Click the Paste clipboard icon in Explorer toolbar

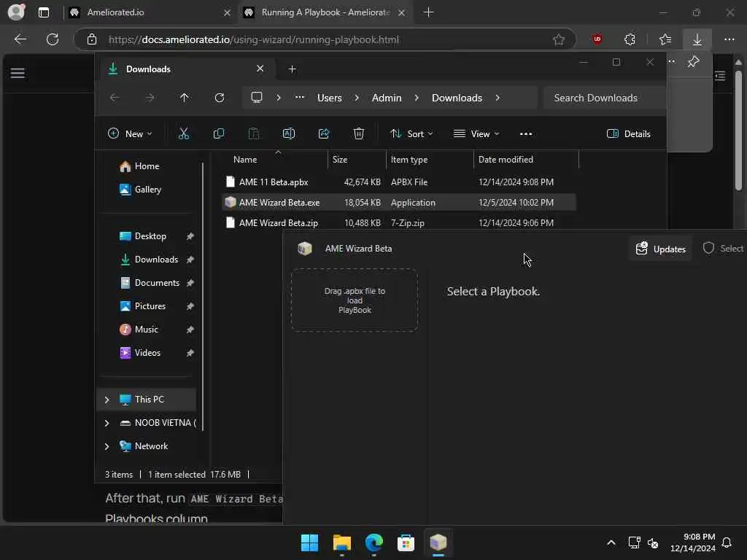coord(254,134)
